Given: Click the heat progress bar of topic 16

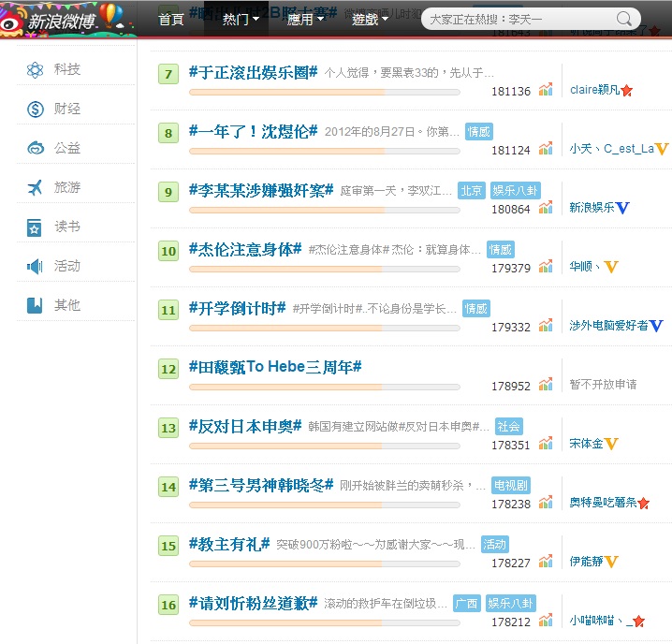Looking at the screenshot, I should coord(325,623).
